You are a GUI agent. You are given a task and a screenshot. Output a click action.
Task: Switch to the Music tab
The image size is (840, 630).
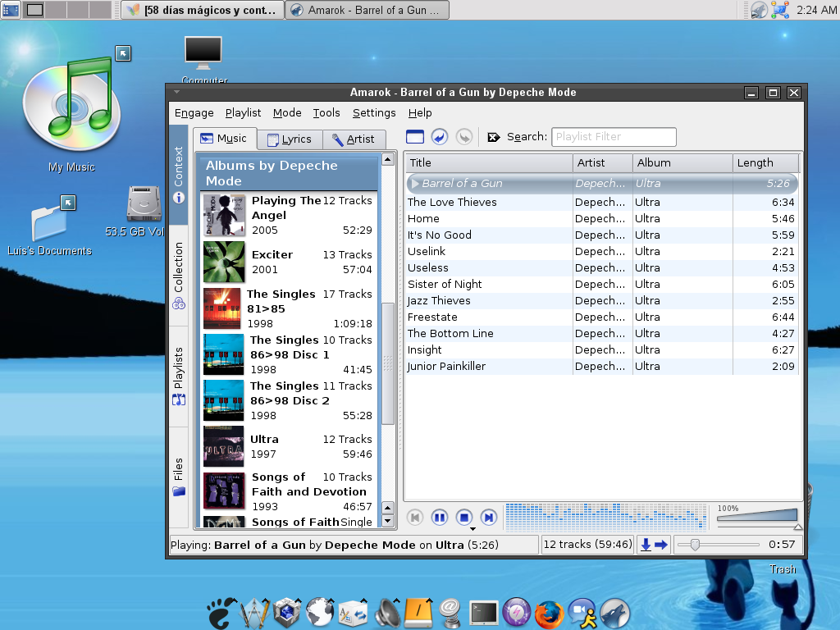tap(224, 138)
